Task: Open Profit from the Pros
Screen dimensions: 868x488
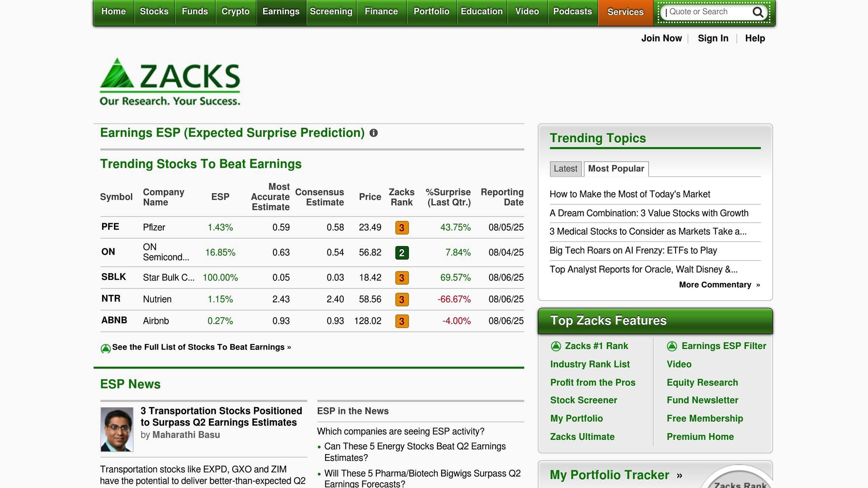Action: (593, 383)
